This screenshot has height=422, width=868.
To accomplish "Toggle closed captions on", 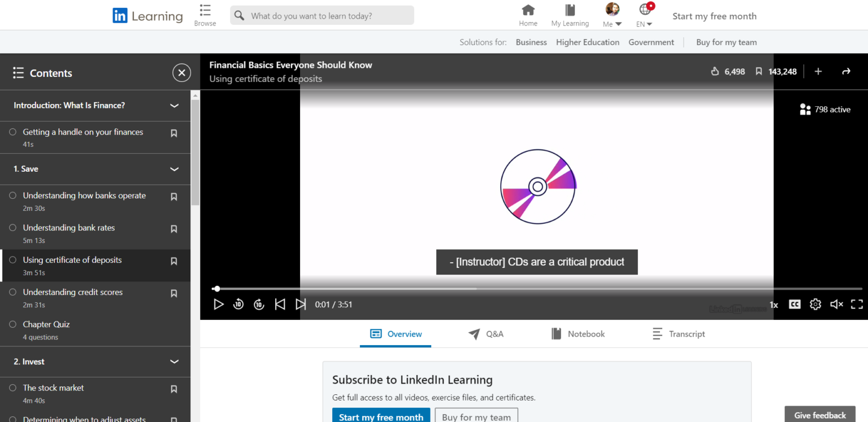I will point(795,304).
